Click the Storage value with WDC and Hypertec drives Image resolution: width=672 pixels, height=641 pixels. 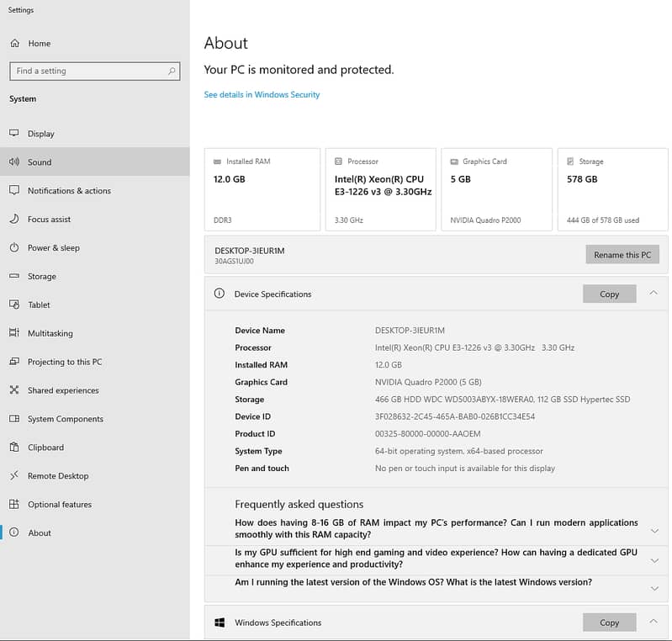coord(502,400)
